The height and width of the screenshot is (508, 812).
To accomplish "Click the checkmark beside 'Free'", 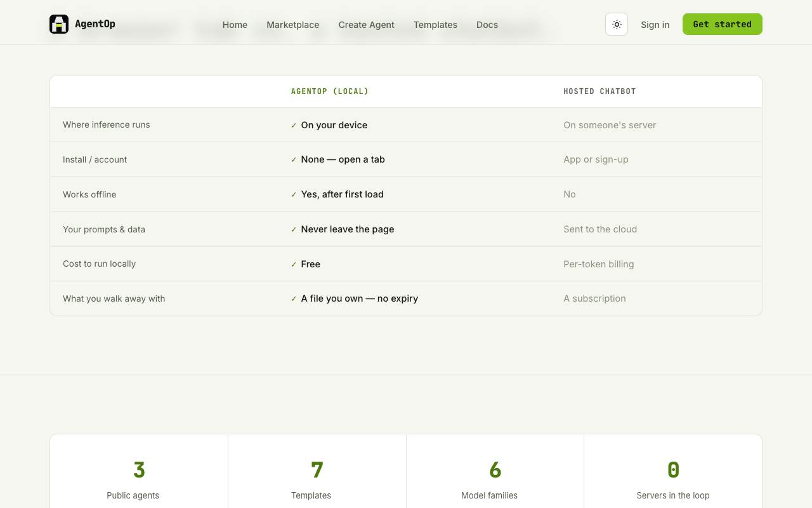I will [294, 264].
